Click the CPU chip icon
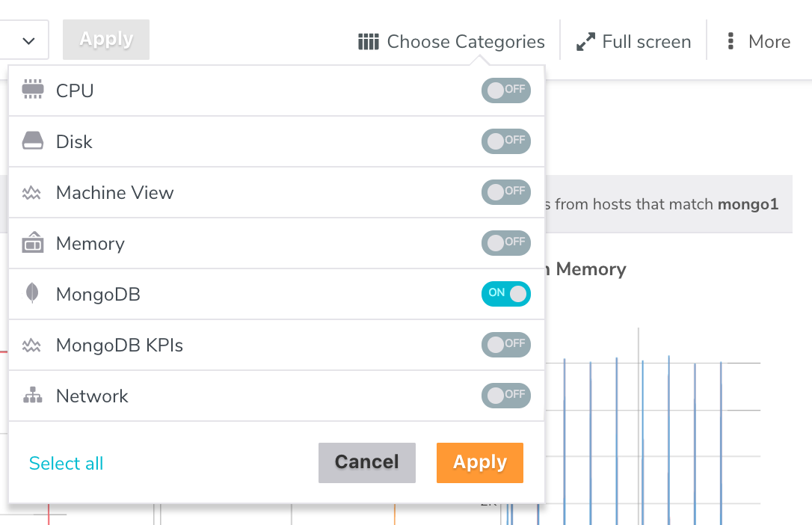This screenshot has height=525, width=812. (33, 90)
